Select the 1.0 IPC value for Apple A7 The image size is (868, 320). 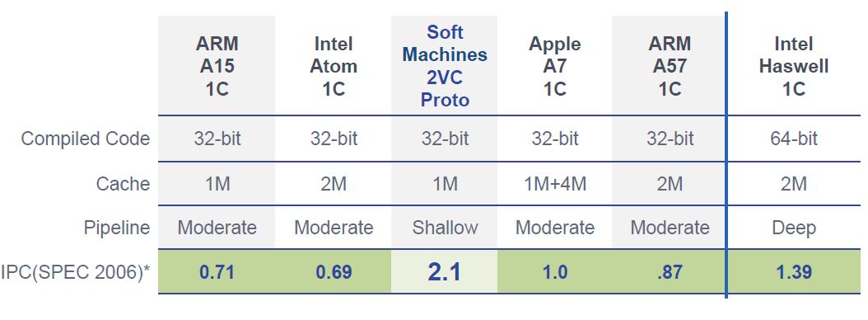(554, 271)
